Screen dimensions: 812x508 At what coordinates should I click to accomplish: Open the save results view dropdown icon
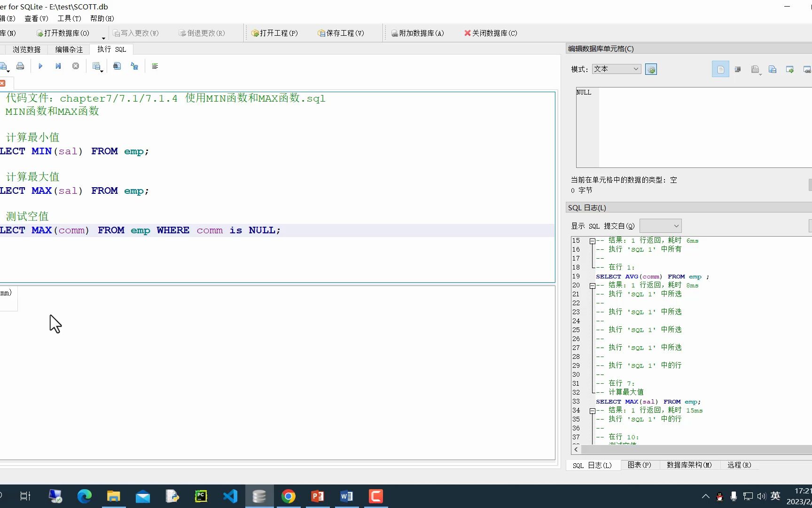pos(97,66)
